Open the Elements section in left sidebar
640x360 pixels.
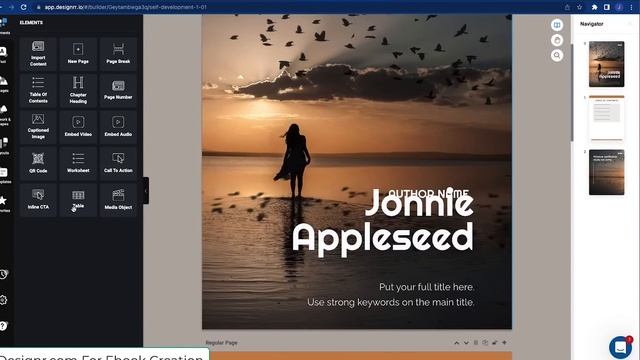pos(4,25)
